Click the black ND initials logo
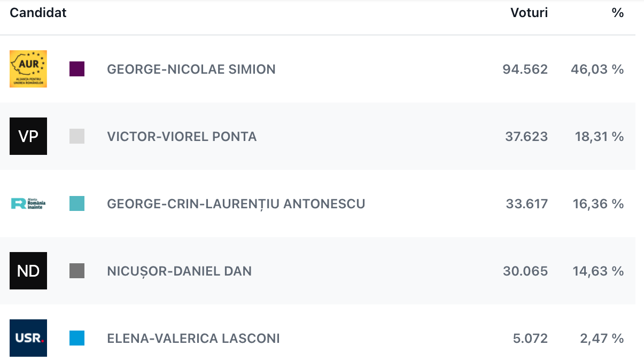The image size is (644, 361). [x=28, y=271]
